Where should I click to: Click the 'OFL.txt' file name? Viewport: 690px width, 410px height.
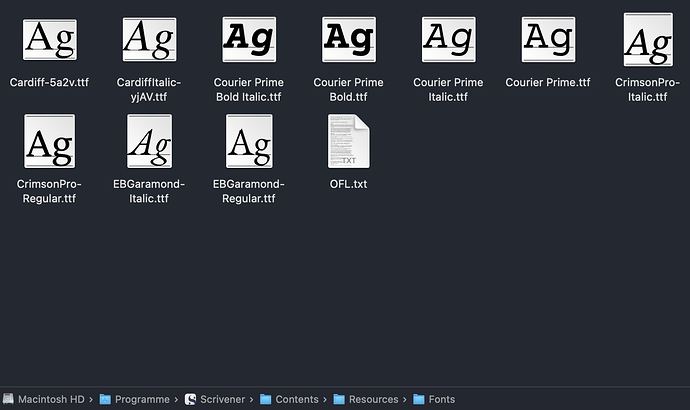(x=349, y=184)
